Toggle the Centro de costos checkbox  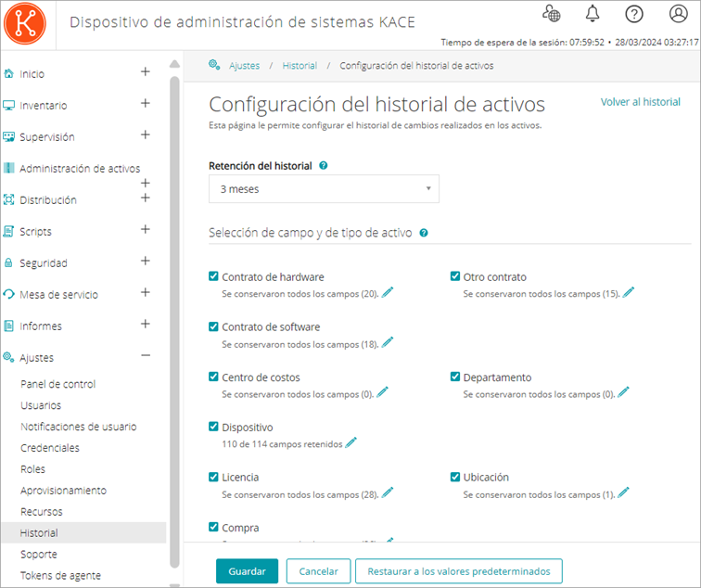pos(213,377)
